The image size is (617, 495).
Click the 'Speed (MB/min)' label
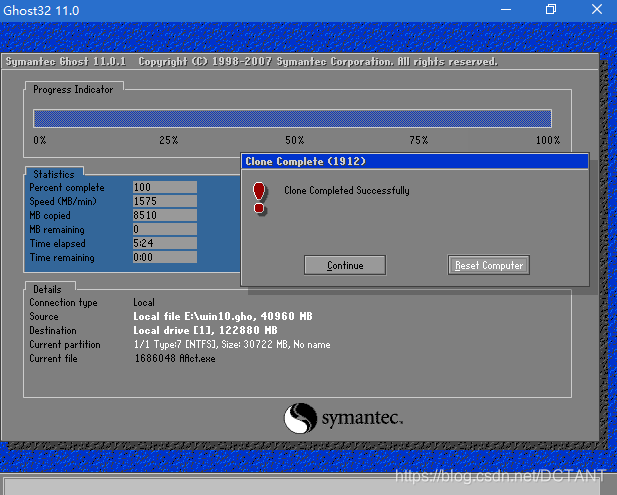pos(63,201)
